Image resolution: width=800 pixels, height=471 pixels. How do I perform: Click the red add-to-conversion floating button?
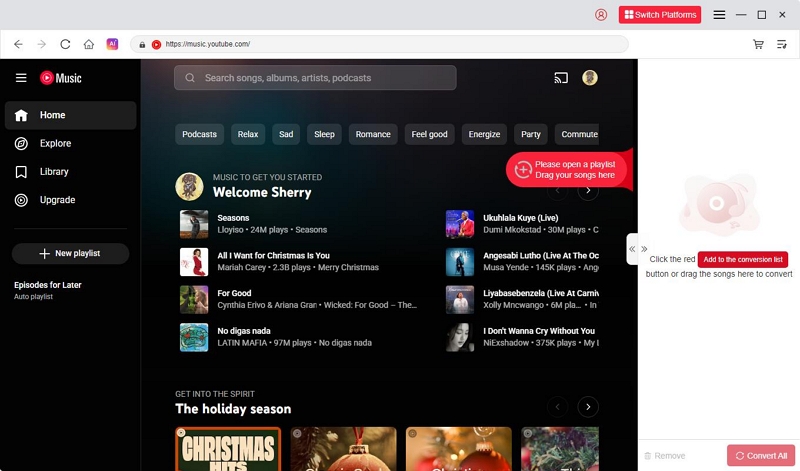pos(569,169)
